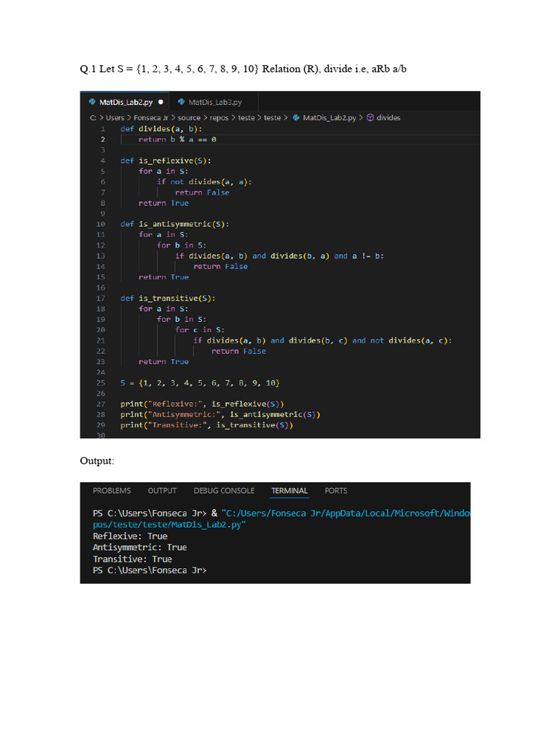Click the MatDis_Lab2.py breadcrumb item
560x747 pixels.
[330, 117]
